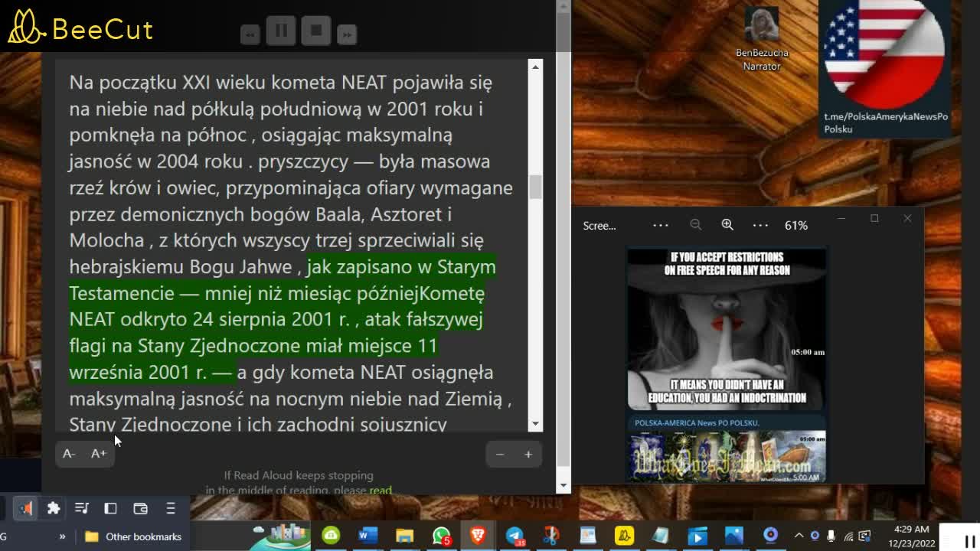Click the down arrow of the text scrollbar
Viewport: 980px width, 551px height.
pyautogui.click(x=535, y=423)
